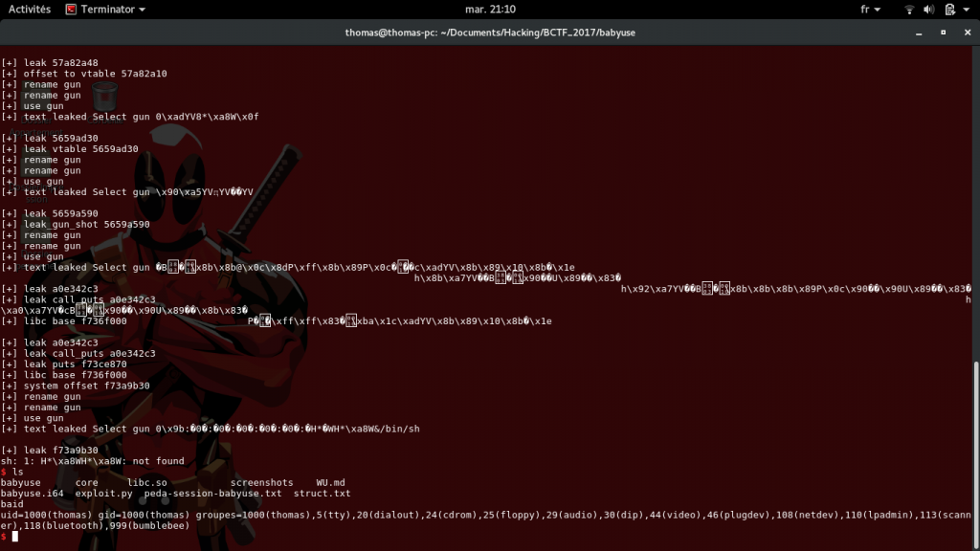Click 'exploit.py' in the ls output

click(x=103, y=494)
